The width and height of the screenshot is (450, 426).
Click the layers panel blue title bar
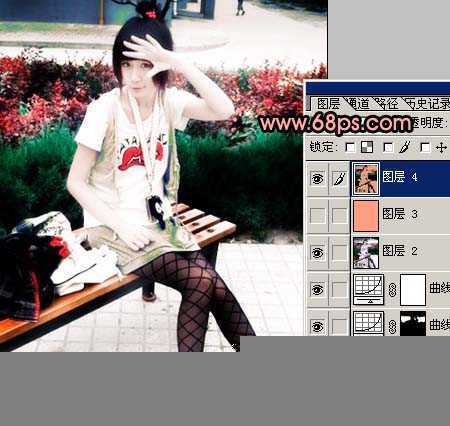378,89
